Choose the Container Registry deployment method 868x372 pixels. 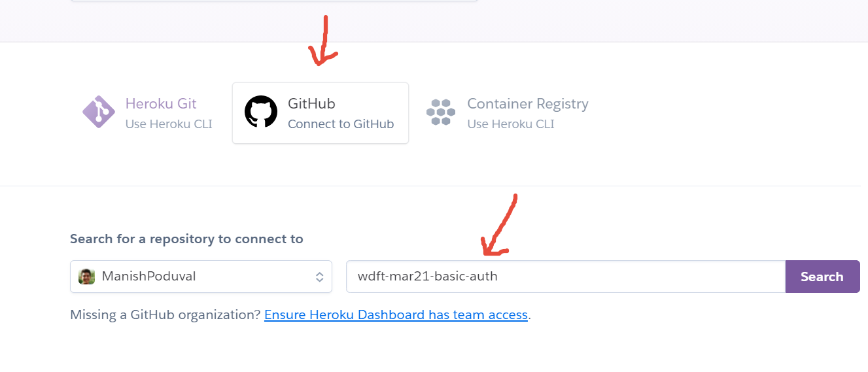pos(508,112)
